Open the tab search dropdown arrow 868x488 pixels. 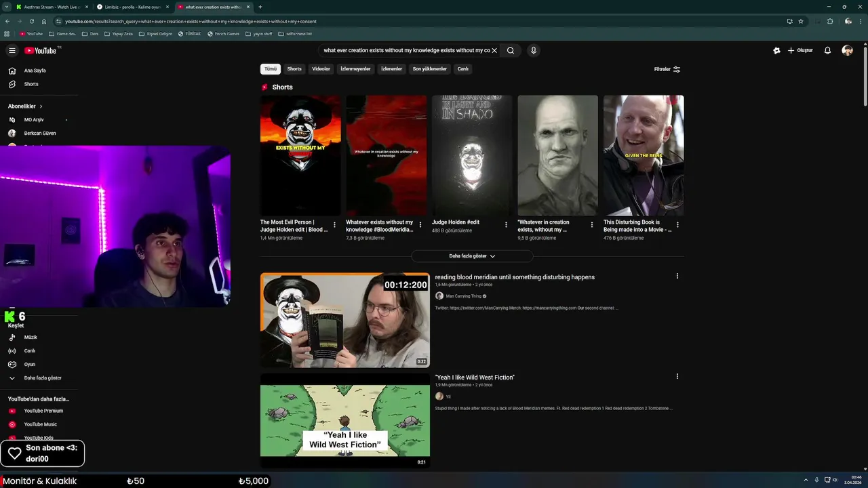pyautogui.click(x=7, y=7)
